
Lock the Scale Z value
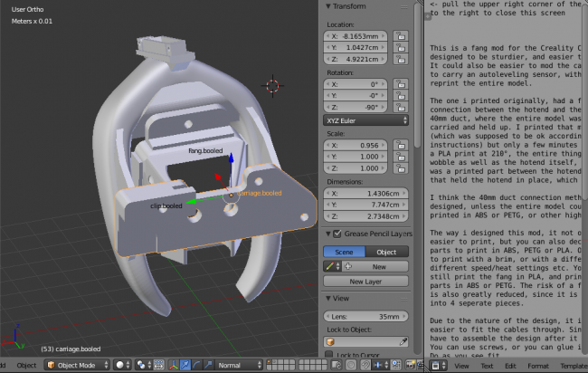click(x=401, y=168)
